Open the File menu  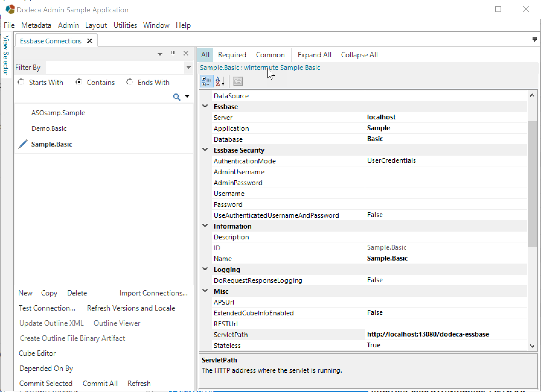click(9, 25)
